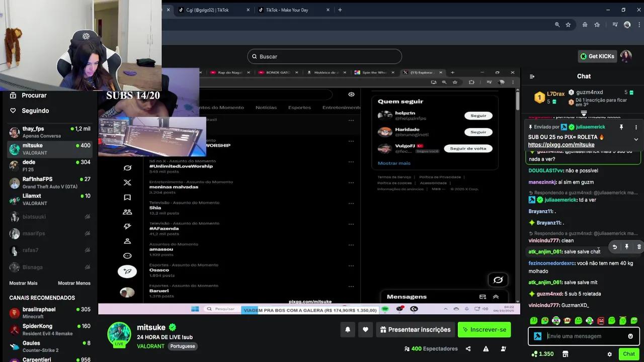Expand the leaderboard using the handle below it

pos(584,114)
